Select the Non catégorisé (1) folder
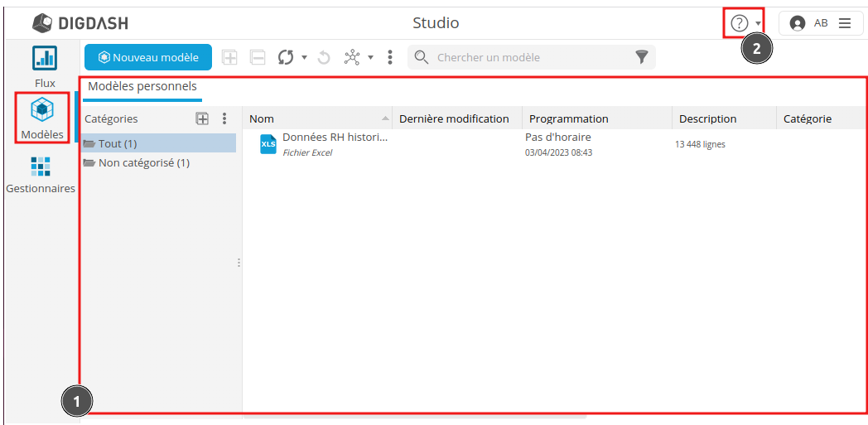Image resolution: width=868 pixels, height=425 pixels. point(143,162)
